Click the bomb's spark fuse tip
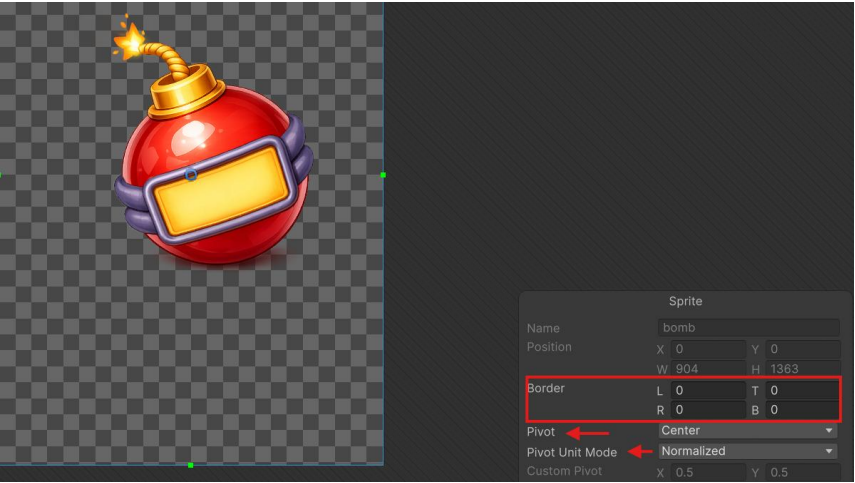 click(x=129, y=40)
